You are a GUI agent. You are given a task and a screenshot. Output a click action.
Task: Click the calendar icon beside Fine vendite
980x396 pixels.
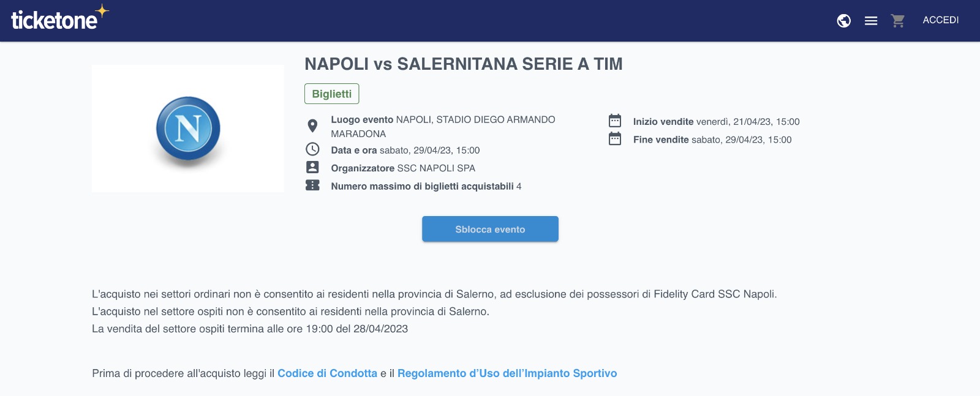click(615, 139)
